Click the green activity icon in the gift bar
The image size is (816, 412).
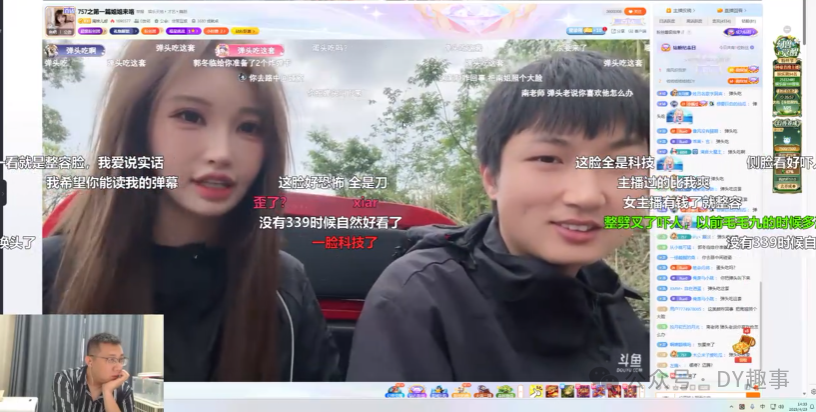coord(506,391)
